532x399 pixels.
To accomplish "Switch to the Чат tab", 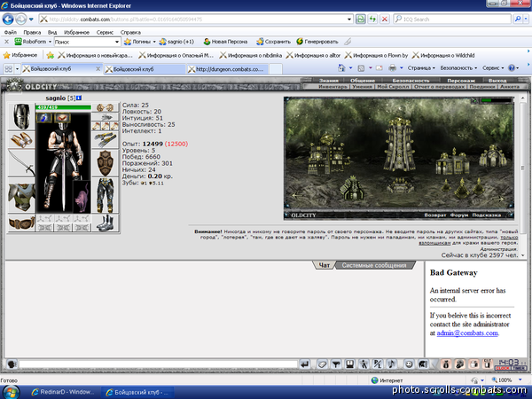I will coord(325,265).
